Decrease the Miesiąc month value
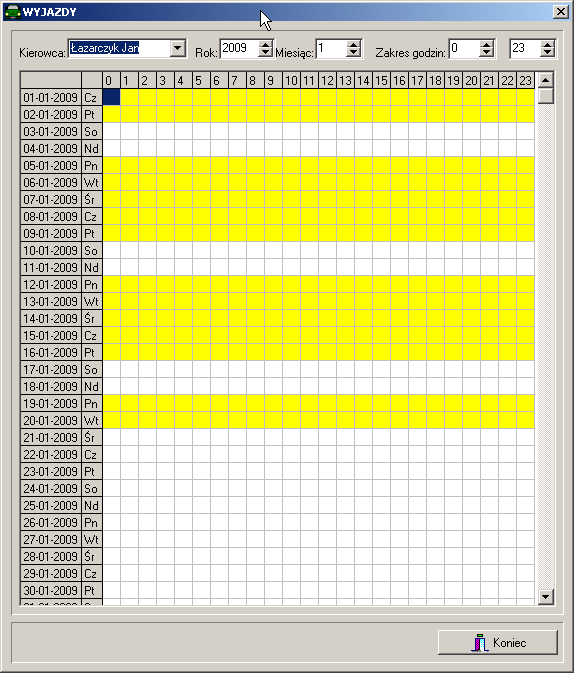574x673 pixels. point(353,52)
